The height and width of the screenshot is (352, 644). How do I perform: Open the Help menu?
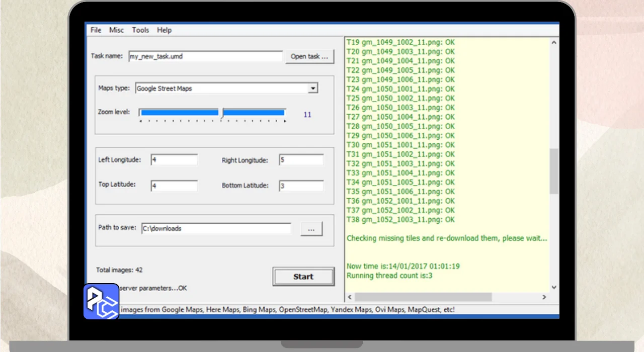click(164, 30)
